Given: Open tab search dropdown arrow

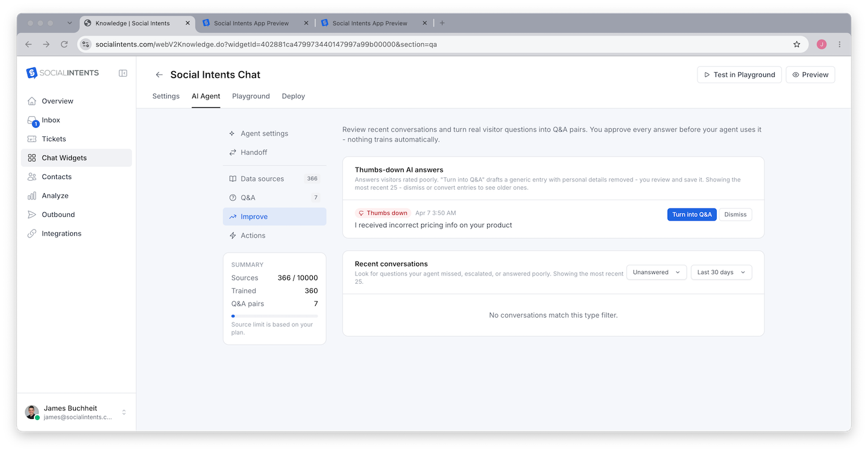Looking at the screenshot, I should click(70, 23).
